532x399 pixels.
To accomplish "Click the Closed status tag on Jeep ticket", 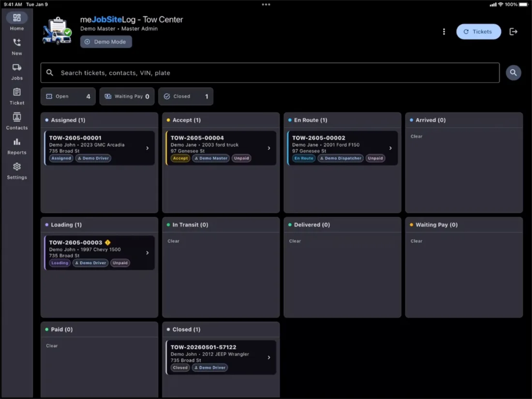I will (x=180, y=368).
